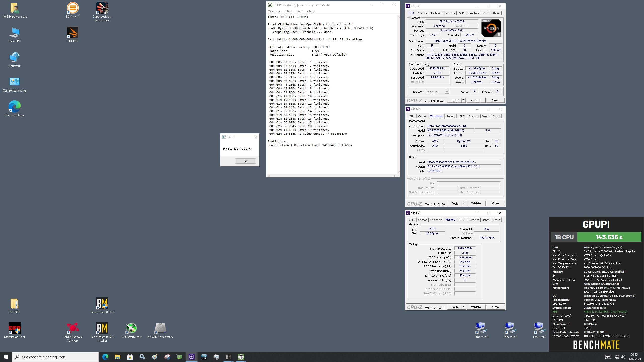Image resolution: width=644 pixels, height=362 pixels.
Task: Open the Submit menu in GPUPI
Action: (288, 11)
